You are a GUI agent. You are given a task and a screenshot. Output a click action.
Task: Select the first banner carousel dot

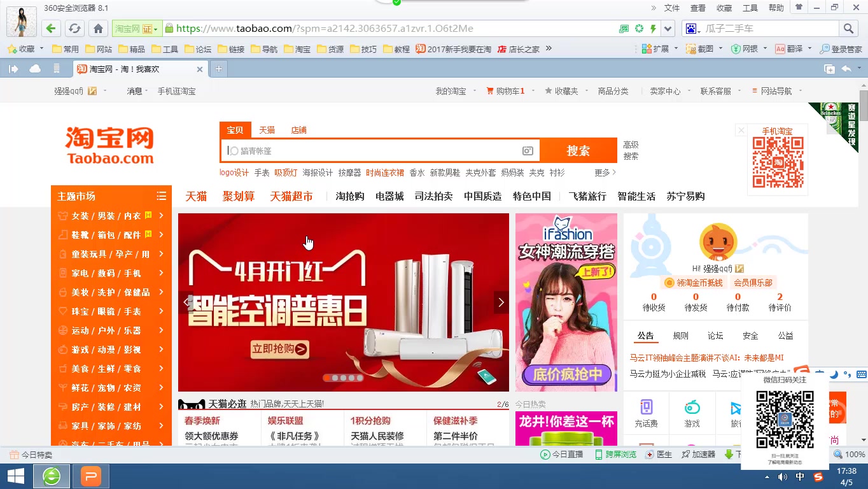pyautogui.click(x=327, y=378)
